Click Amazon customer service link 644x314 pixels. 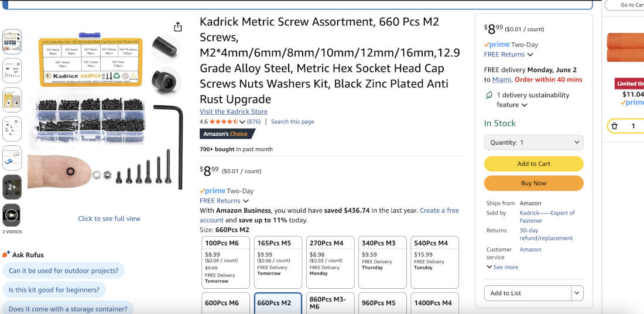point(530,250)
